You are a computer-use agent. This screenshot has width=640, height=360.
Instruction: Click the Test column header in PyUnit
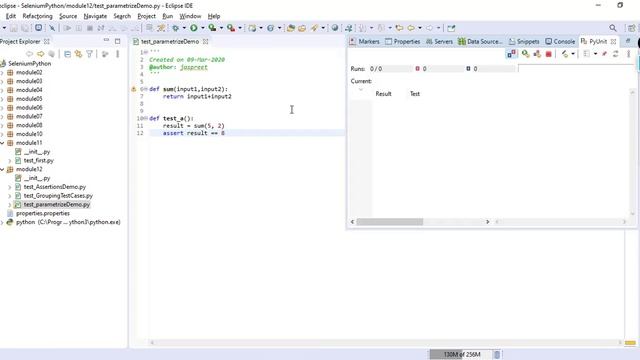coord(415,94)
